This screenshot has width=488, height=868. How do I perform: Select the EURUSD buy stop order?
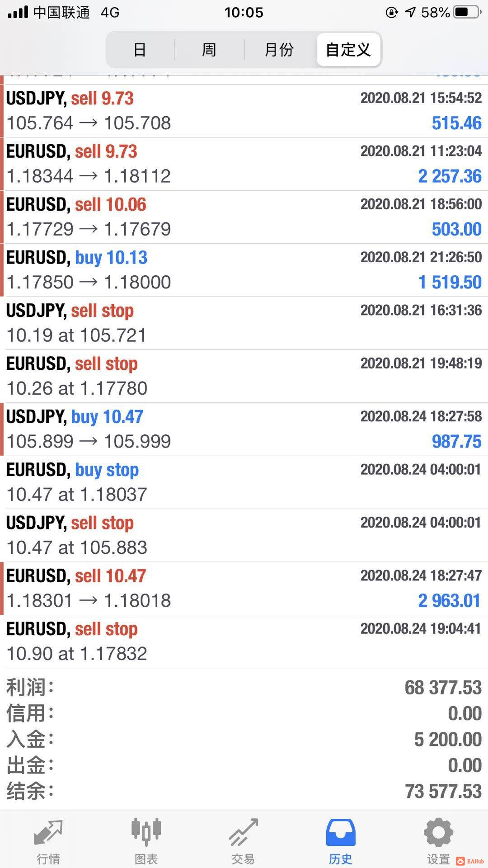[244, 482]
